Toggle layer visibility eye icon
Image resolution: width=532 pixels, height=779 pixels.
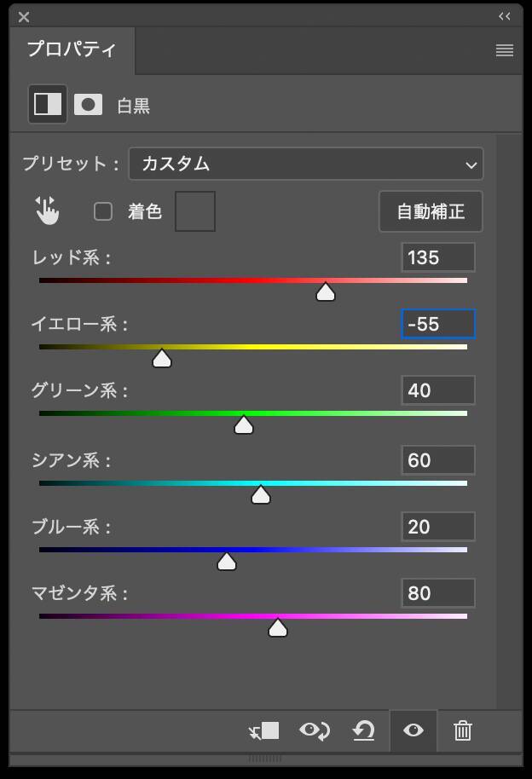(413, 730)
